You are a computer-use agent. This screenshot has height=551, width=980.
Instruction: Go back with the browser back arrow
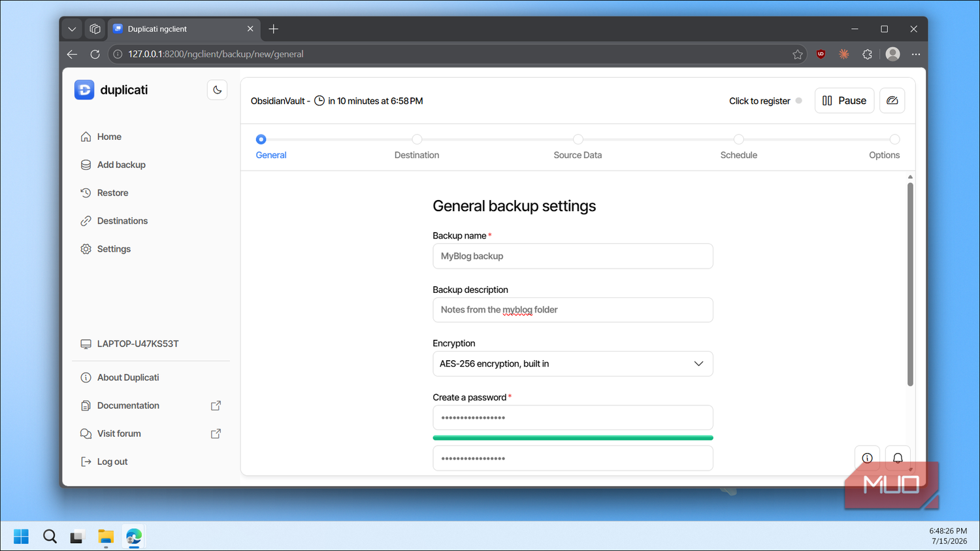click(x=72, y=54)
